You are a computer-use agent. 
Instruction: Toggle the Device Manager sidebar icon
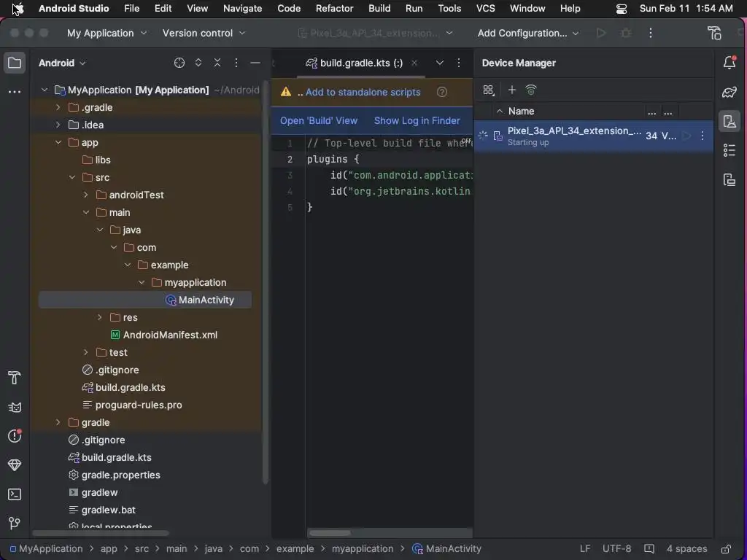729,122
